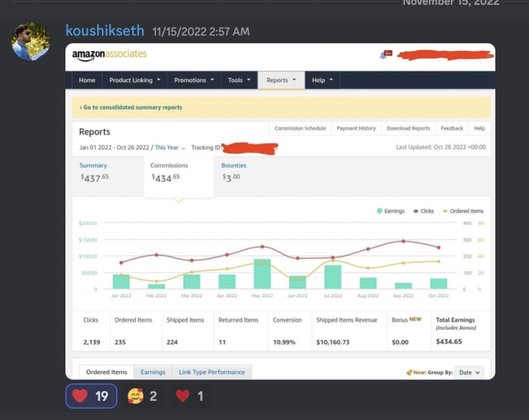529x420 pixels.
Task: Expand the Promotions menu
Action: (x=194, y=80)
